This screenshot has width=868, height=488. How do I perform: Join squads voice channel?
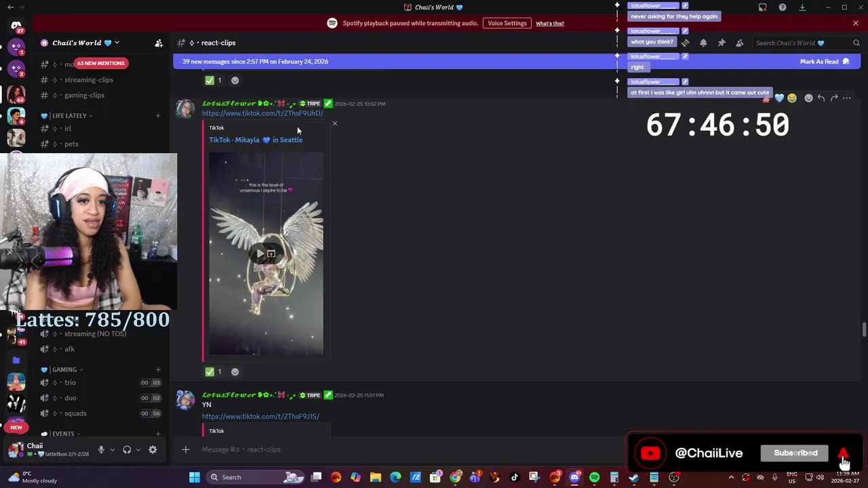coord(100,413)
